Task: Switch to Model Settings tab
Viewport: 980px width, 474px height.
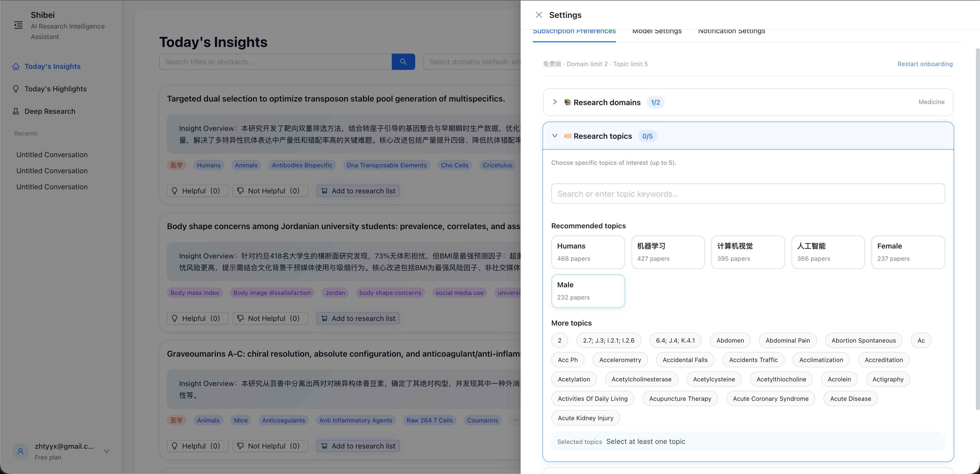Action: pyautogui.click(x=657, y=31)
